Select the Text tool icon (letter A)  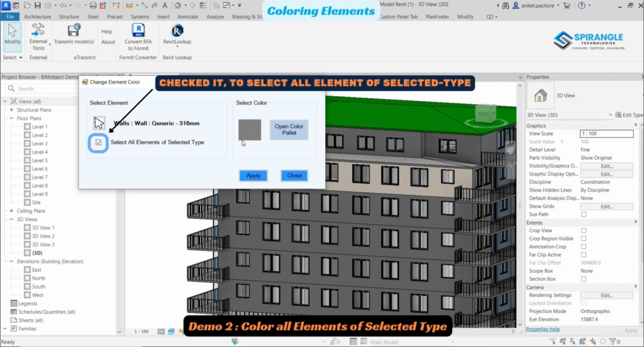165,5
